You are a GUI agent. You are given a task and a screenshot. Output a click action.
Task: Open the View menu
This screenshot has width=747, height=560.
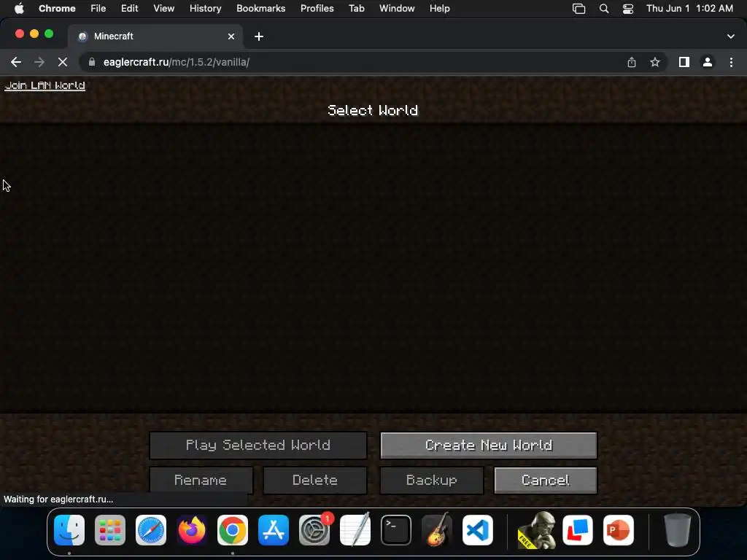(x=163, y=9)
